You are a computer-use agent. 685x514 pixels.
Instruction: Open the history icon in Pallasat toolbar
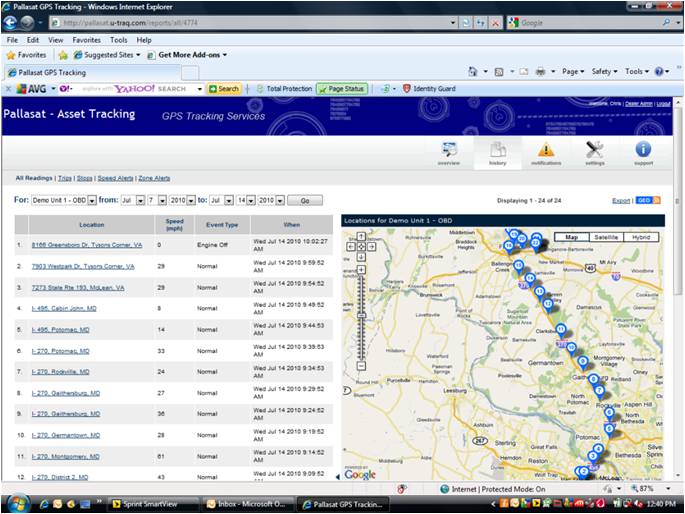click(498, 153)
